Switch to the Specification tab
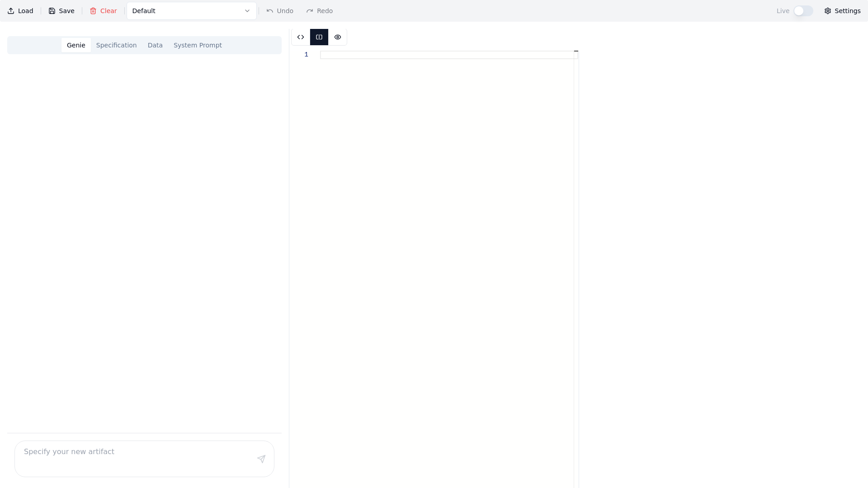The height and width of the screenshot is (488, 868). coord(116,45)
